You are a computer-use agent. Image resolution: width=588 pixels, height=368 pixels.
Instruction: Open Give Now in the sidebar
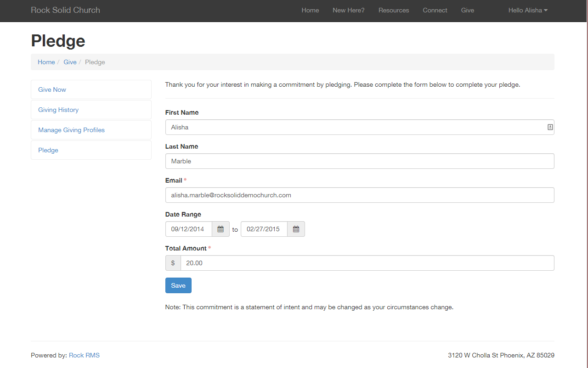tap(52, 89)
